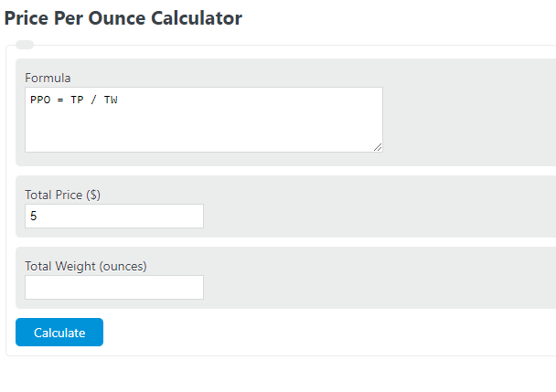Place cursor on PPO in the formula
The width and height of the screenshot is (556, 392).
click(40, 100)
